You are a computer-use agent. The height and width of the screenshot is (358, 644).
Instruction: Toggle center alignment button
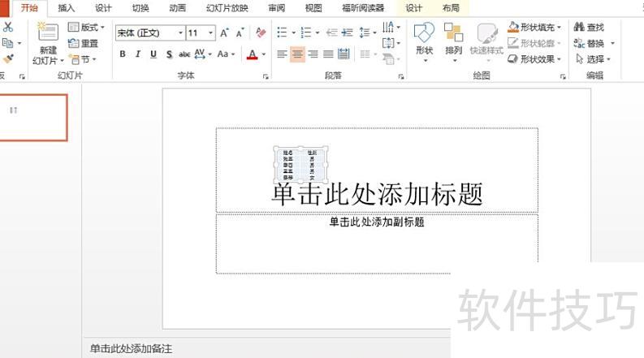point(297,54)
